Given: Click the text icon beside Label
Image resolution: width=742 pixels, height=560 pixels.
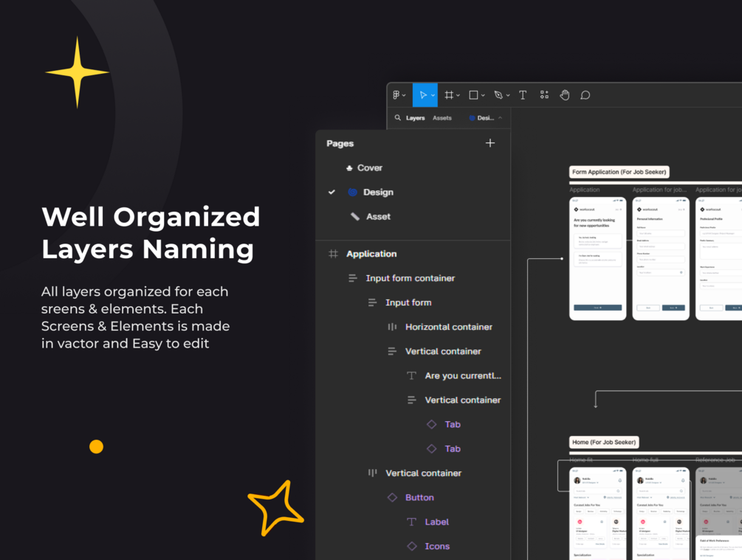Looking at the screenshot, I should [412, 522].
